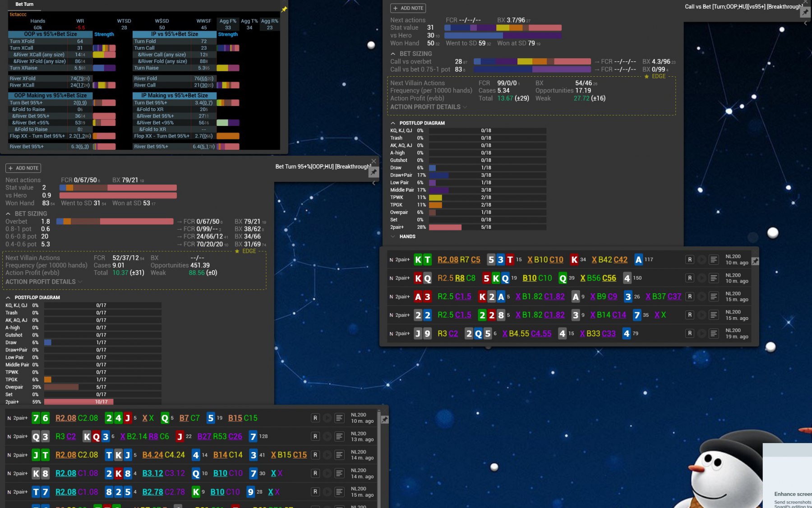Image resolution: width=812 pixels, height=508 pixels.
Task: Pin the Call vs Bet popup window
Action: pos(805,13)
